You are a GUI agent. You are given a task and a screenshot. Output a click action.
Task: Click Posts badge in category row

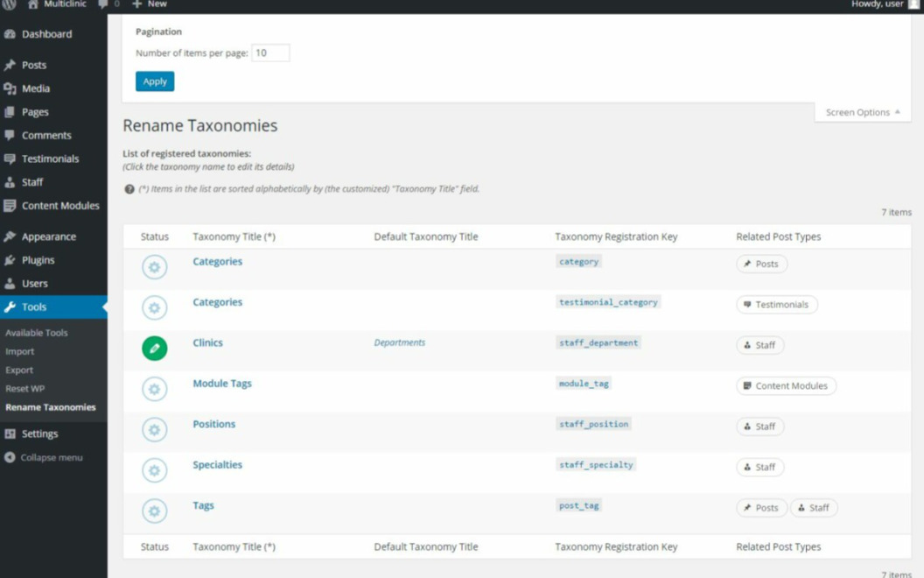point(761,264)
